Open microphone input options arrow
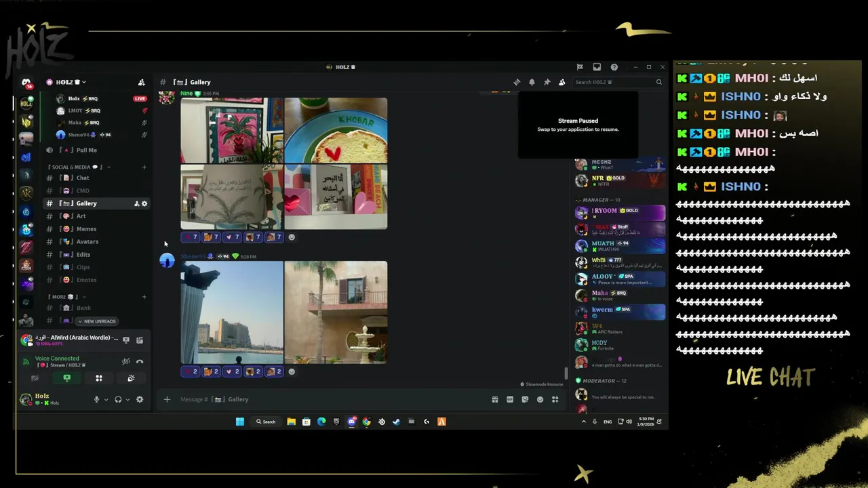The height and width of the screenshot is (488, 868). 106,400
